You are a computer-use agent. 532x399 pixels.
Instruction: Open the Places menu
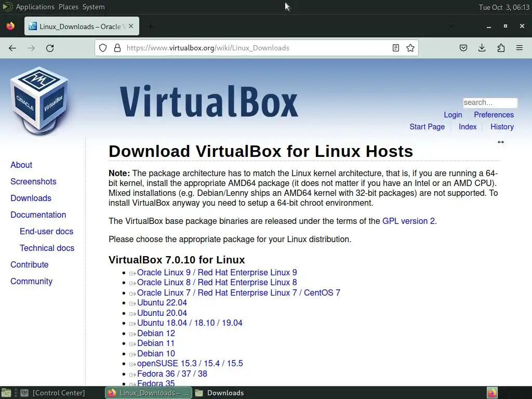click(69, 7)
